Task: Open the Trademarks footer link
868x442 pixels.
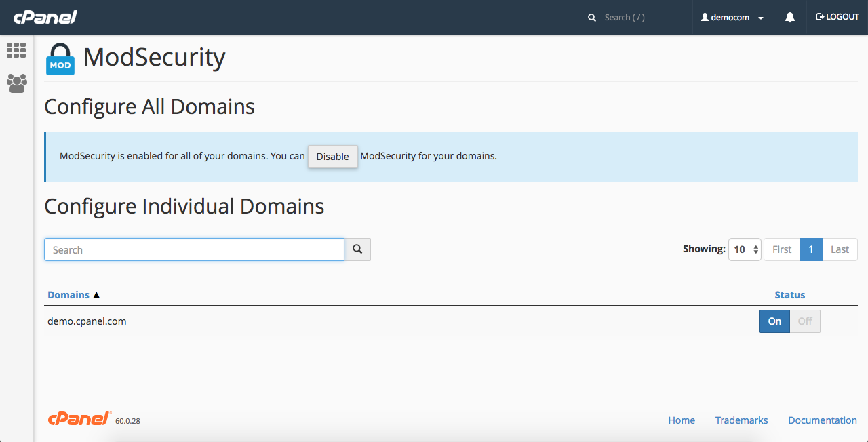Action: pos(742,420)
